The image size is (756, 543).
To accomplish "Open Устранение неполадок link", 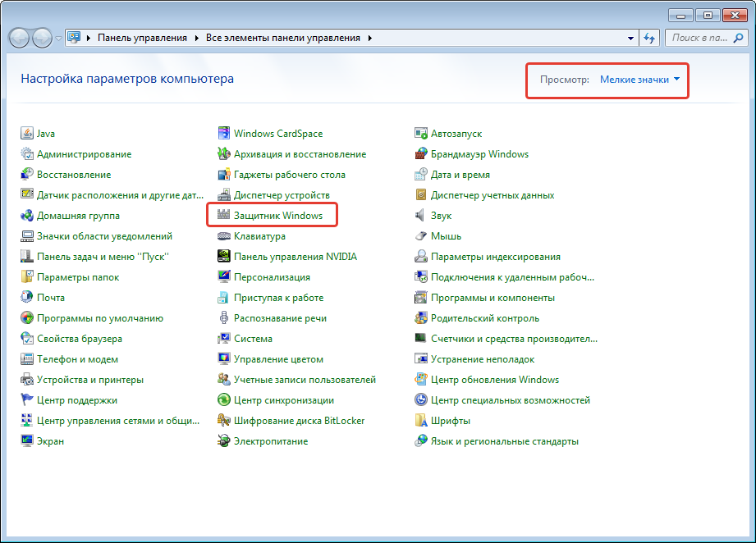I will tap(483, 359).
